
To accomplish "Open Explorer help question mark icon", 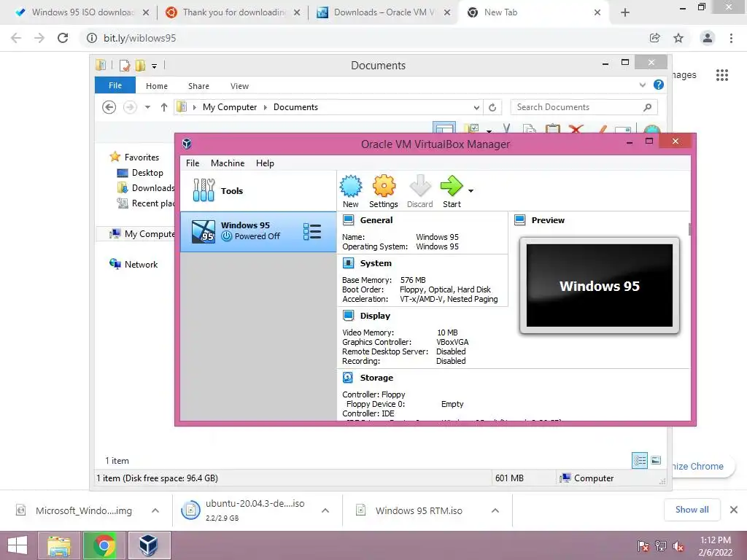I will tap(659, 85).
